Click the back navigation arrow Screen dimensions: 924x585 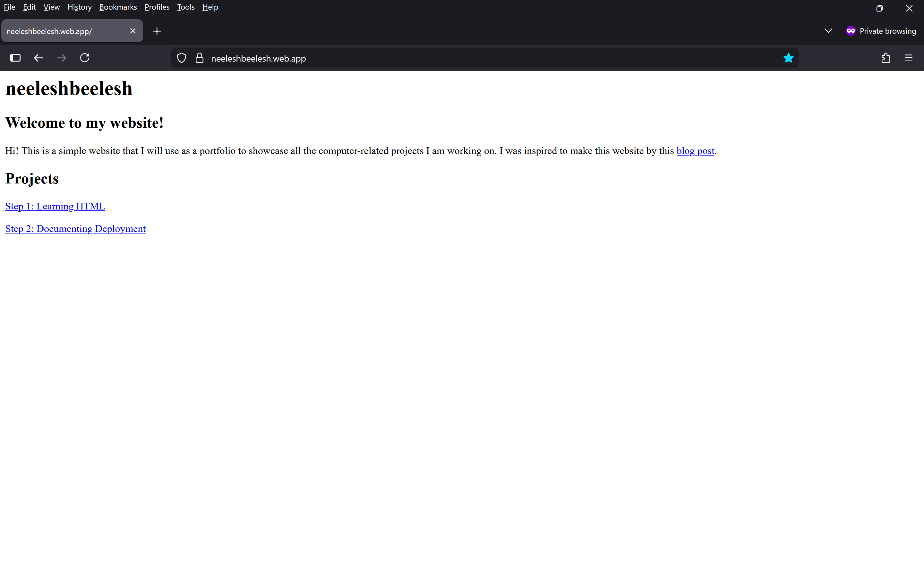[x=38, y=58]
